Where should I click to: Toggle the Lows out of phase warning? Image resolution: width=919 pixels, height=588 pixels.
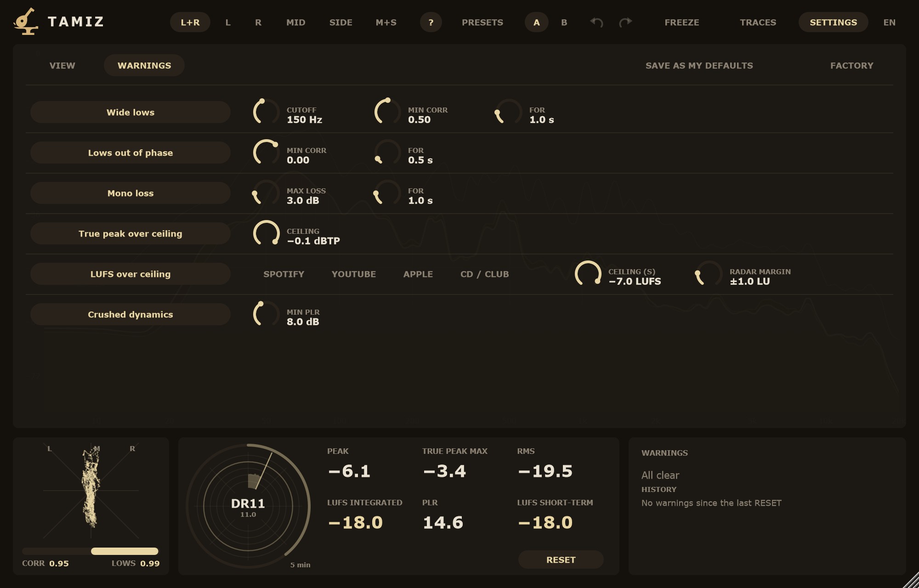130,153
